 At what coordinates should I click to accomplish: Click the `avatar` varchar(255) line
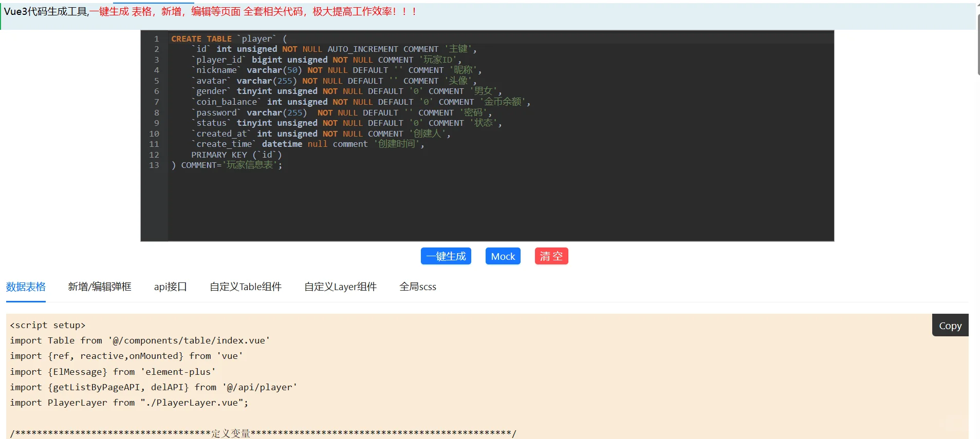coord(334,81)
